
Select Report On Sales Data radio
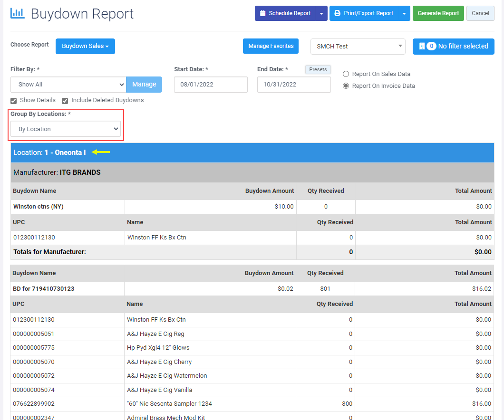(346, 74)
